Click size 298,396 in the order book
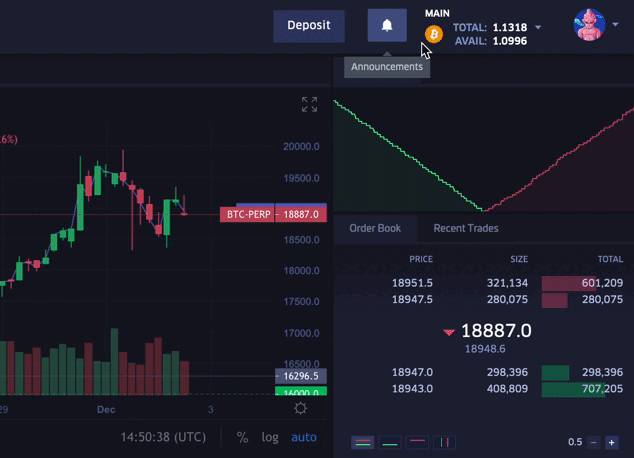634x458 pixels. click(507, 372)
